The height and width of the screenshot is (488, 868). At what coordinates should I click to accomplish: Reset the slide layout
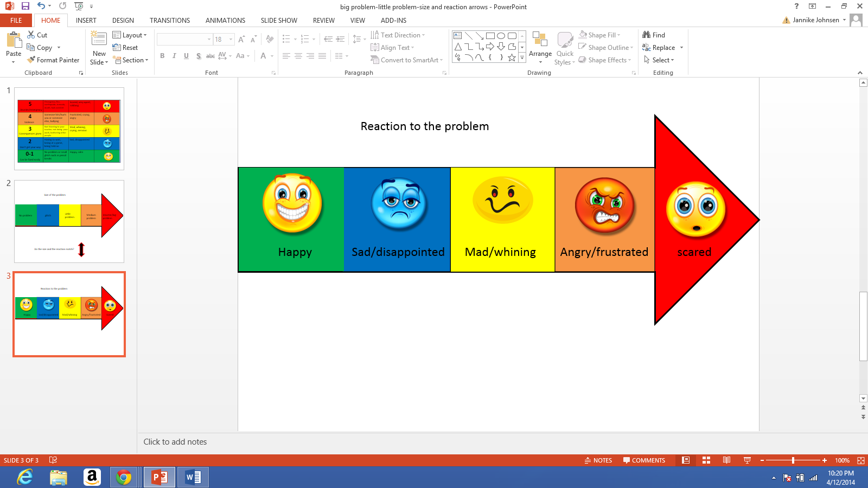tap(125, 48)
